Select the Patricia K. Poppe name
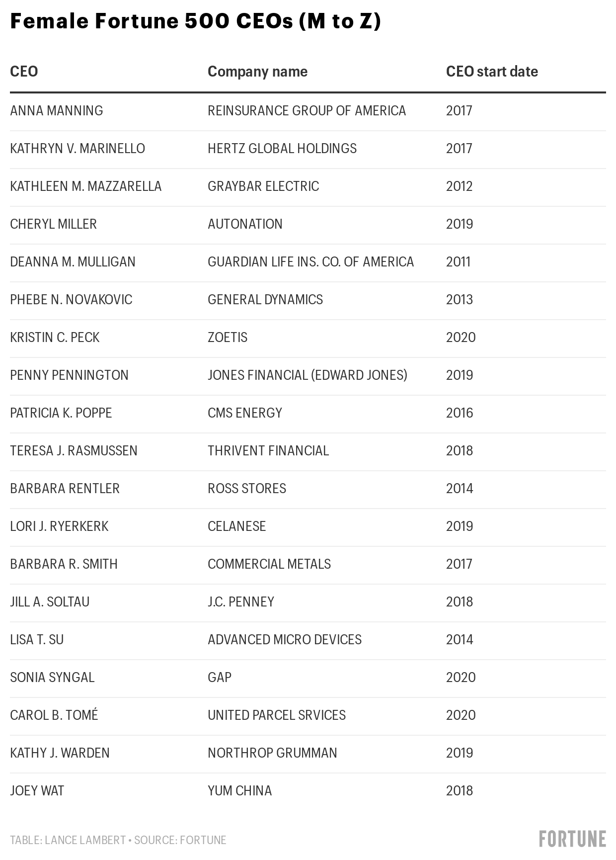 pos(61,413)
